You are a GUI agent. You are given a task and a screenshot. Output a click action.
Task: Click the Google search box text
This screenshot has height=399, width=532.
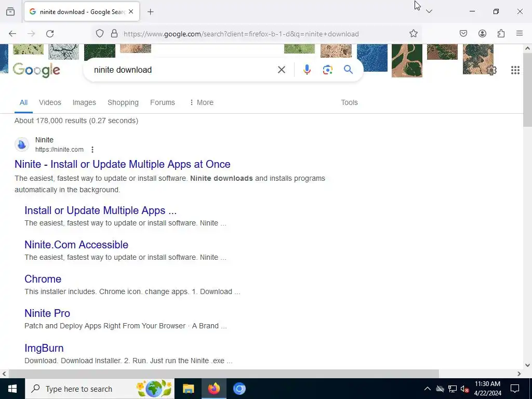[x=123, y=70]
